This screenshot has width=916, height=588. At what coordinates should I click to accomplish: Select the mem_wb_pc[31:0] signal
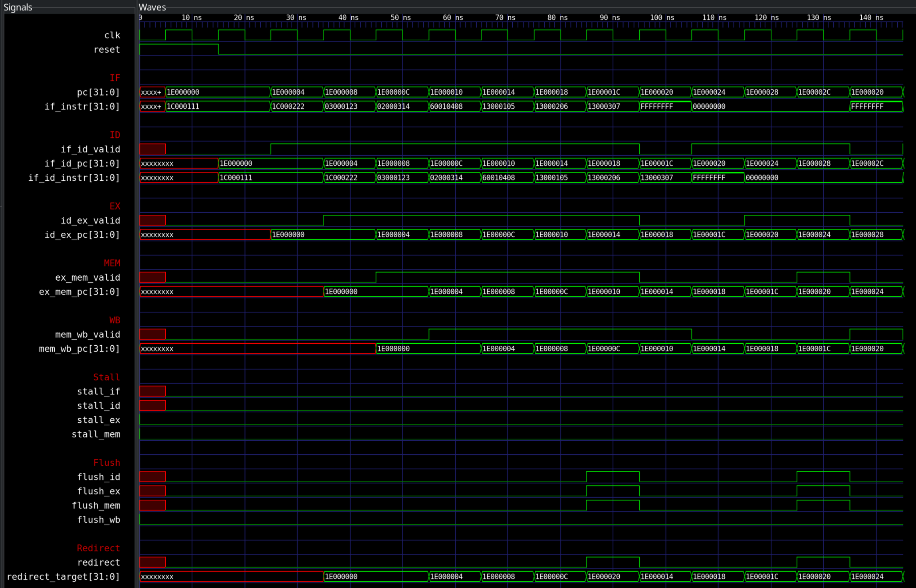(79, 349)
